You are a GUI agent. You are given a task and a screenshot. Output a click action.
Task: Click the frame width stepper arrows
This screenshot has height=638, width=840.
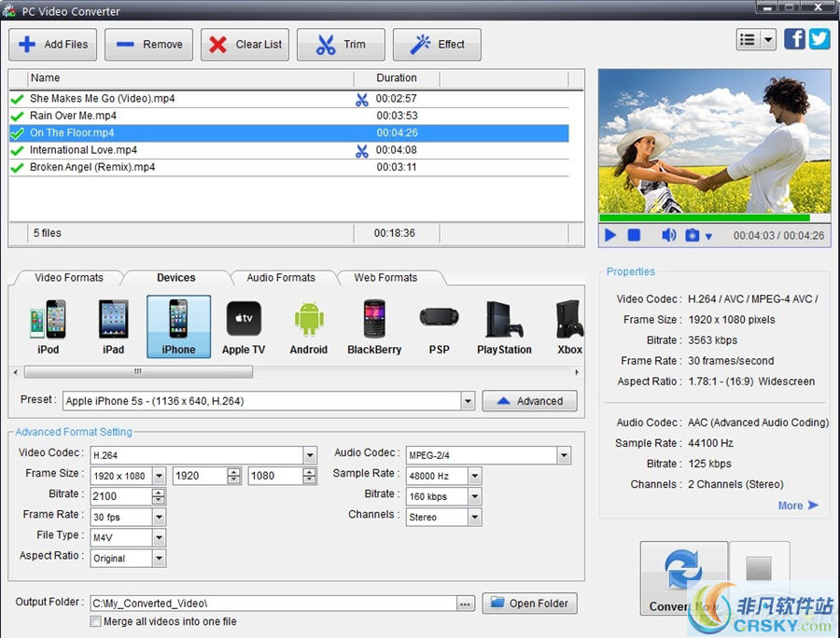pos(234,476)
